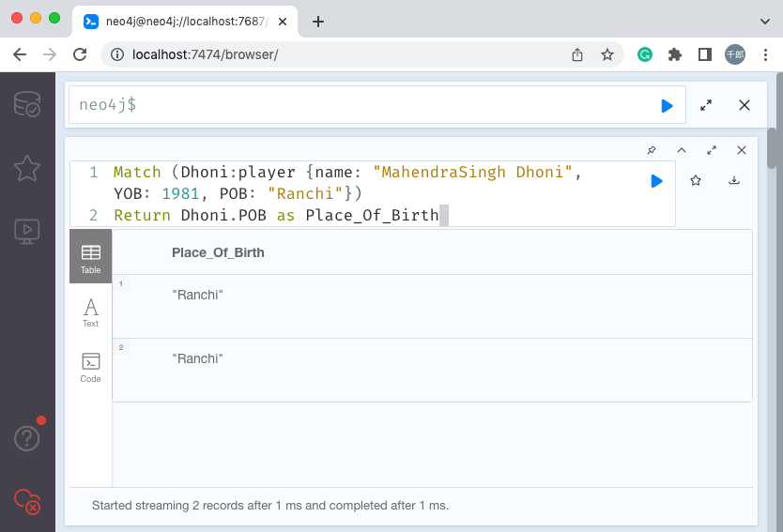Open the Neo4j Browser Guides sidebar icon

[x=27, y=232]
